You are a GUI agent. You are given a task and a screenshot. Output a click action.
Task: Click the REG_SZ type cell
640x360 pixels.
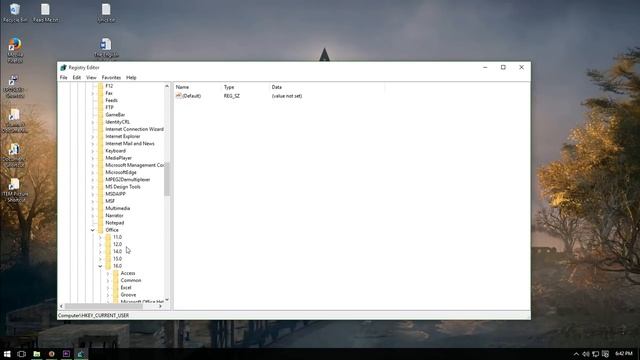click(x=232, y=96)
